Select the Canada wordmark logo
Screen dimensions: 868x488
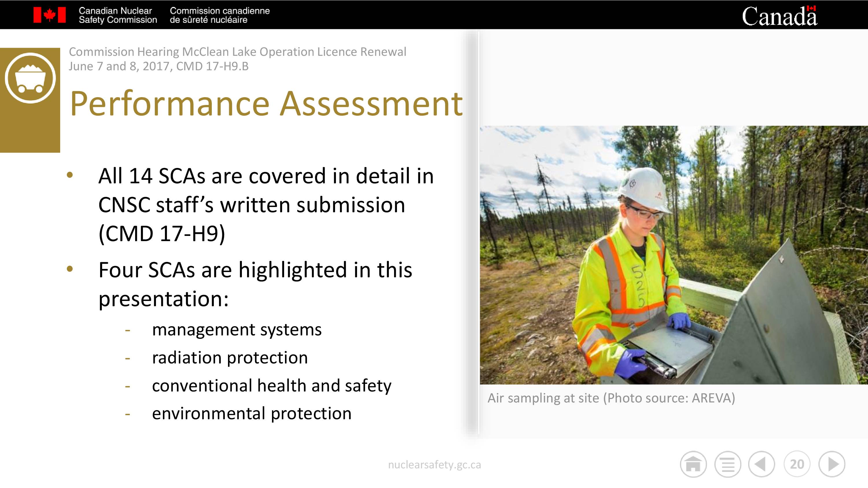[779, 16]
